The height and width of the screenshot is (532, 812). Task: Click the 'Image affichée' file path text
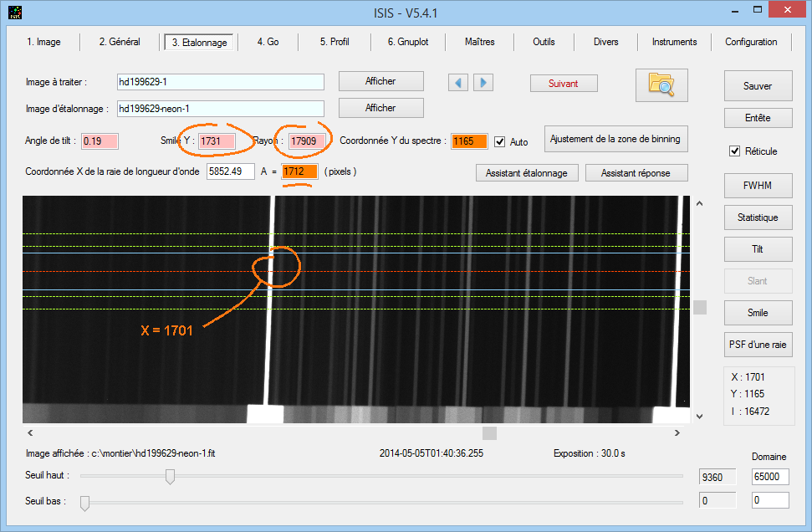pos(120,453)
